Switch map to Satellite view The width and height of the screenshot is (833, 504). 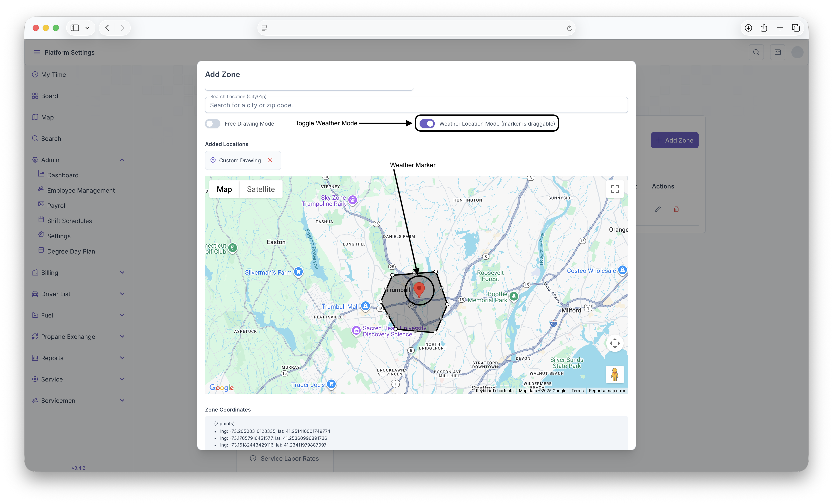(261, 189)
